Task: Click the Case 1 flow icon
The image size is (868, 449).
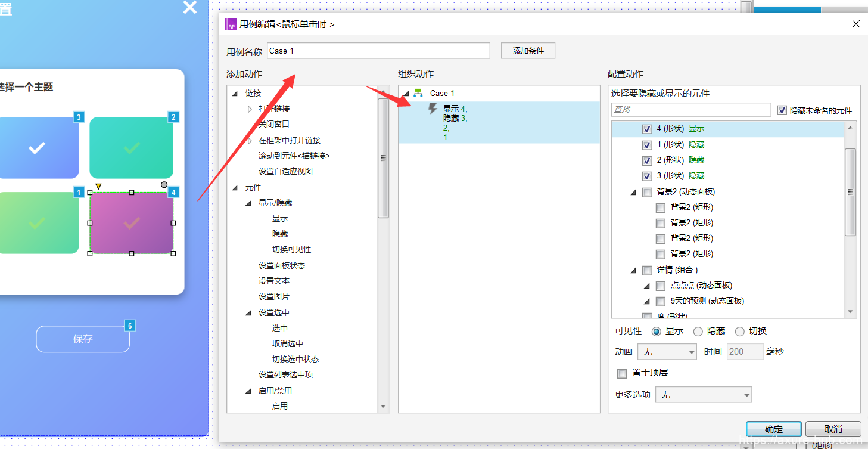Action: click(418, 93)
